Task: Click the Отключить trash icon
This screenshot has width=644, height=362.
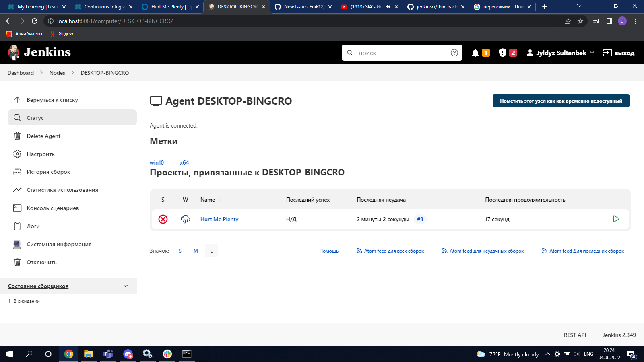Action: 17,262
